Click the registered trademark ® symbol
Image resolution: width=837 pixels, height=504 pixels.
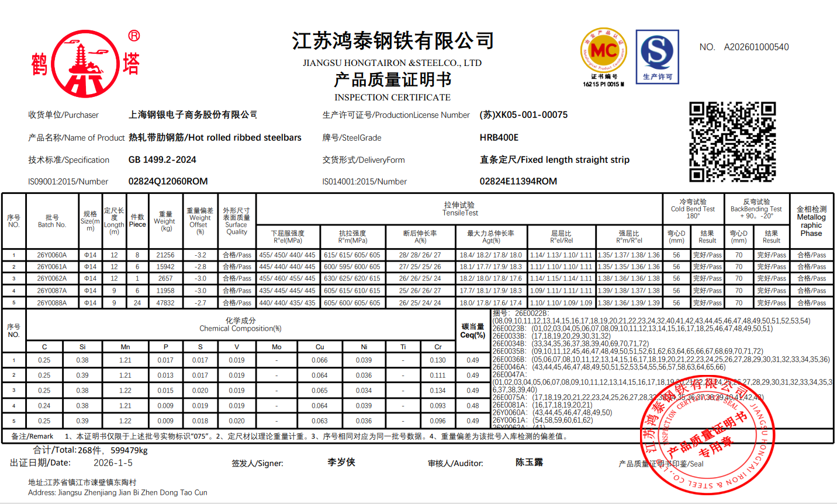[134, 36]
